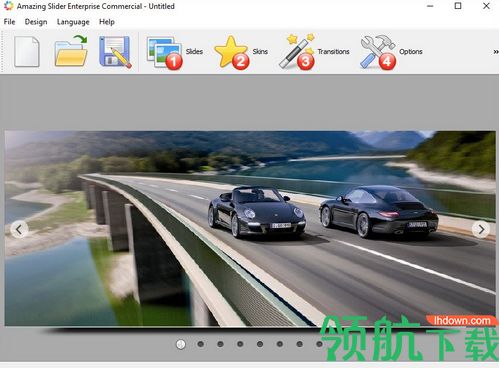499x368 pixels.
Task: Open the Help menu
Action: [x=107, y=22]
